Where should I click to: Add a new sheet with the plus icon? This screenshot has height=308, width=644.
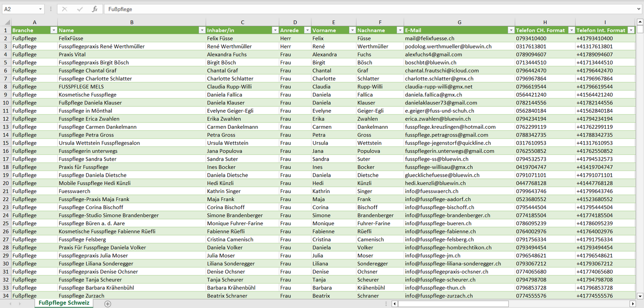click(x=107, y=304)
